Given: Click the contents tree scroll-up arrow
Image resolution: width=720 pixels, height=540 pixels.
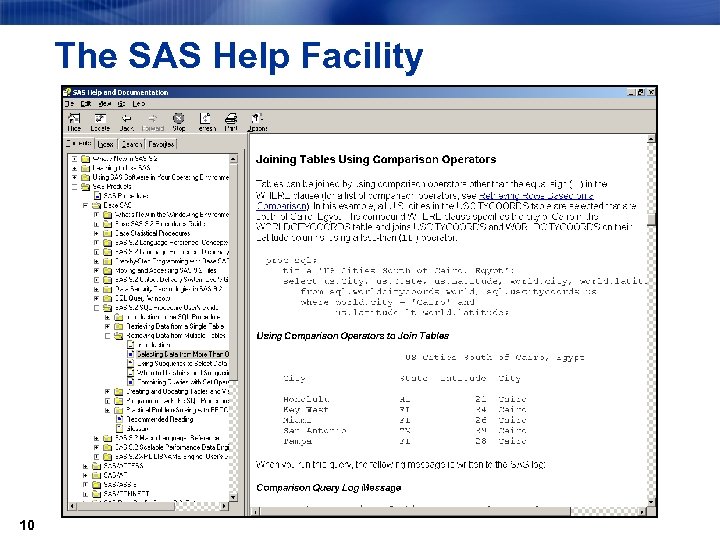Looking at the screenshot, I should pos(233,159).
